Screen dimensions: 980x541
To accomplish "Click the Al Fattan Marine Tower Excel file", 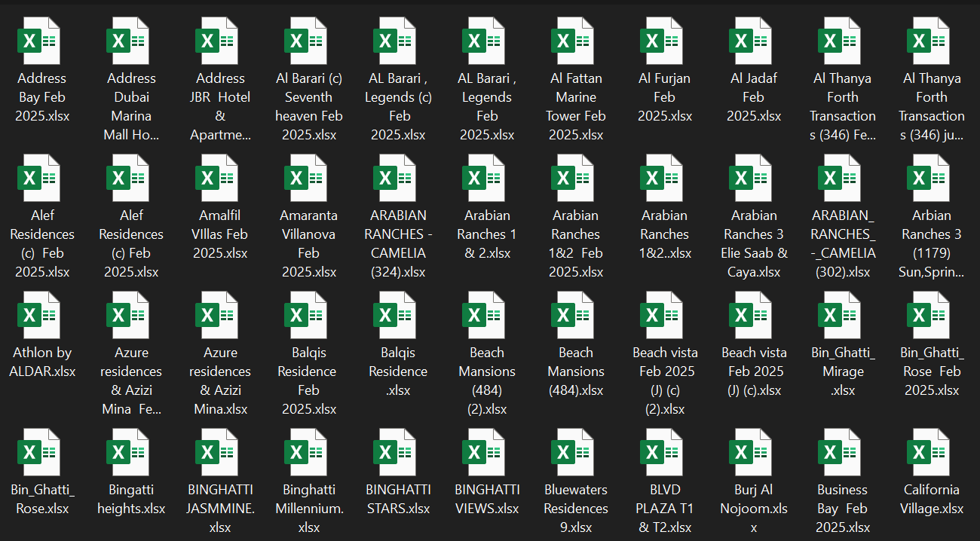I will click(575, 41).
